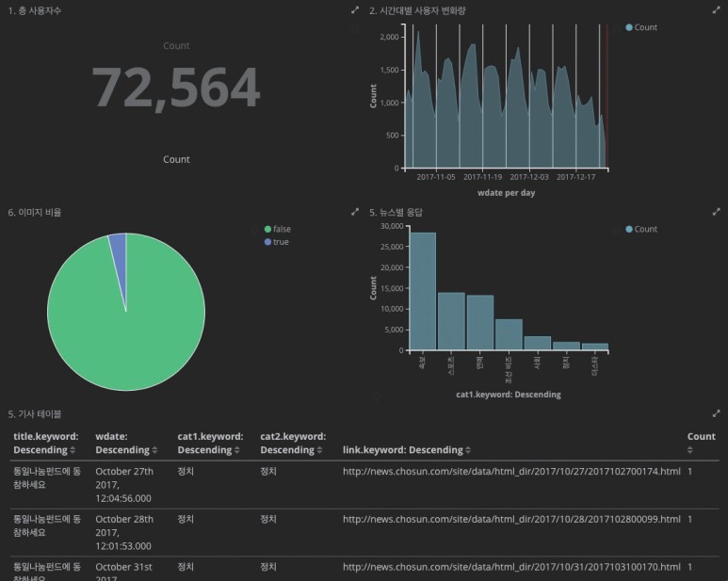Screen dimensions: 728x581
Task: Expand the '2. 시간대별 사용자 변화량' panel
Action: 717,10
